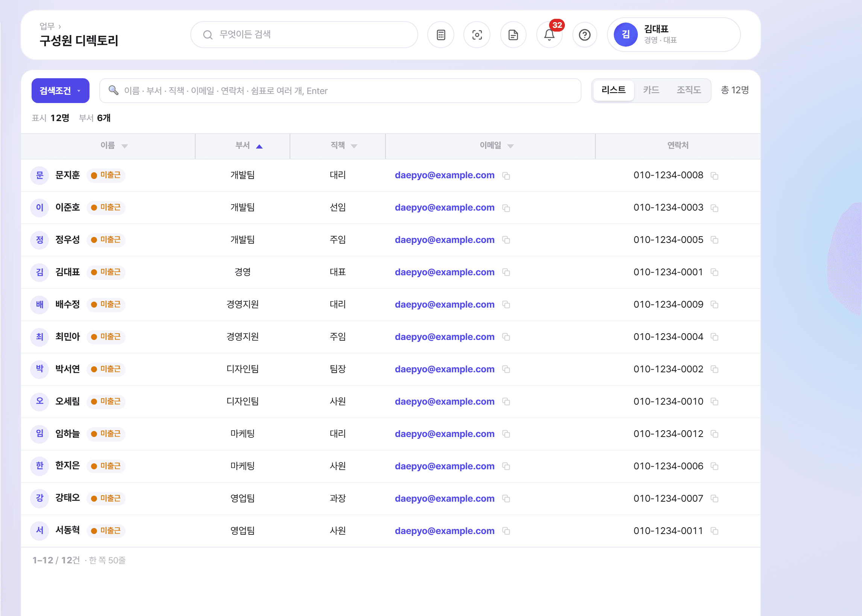Viewport: 862px width, 616px height.
Task: Copy email in 서동혁 row
Action: coord(506,531)
